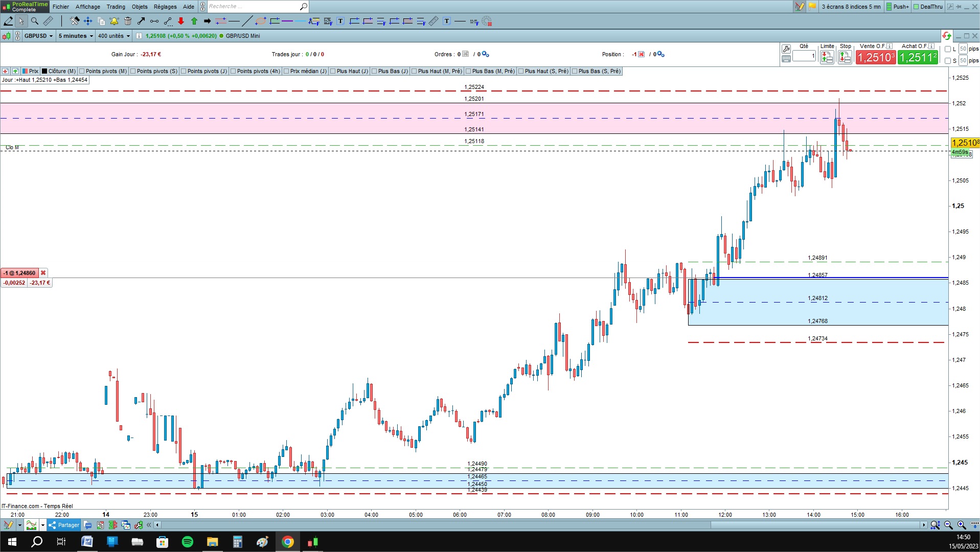Zoom out horizontally with minus magnifier
The image size is (980, 552).
(x=948, y=525)
